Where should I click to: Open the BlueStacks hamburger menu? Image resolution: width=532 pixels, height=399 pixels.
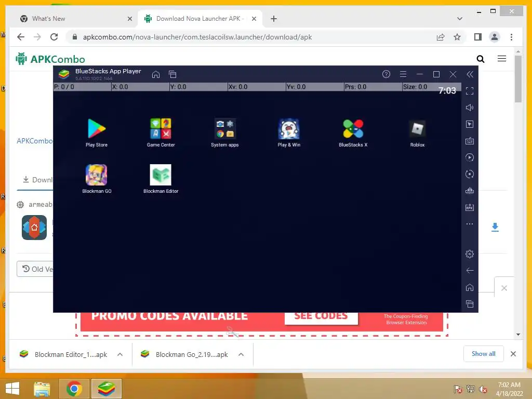click(403, 74)
